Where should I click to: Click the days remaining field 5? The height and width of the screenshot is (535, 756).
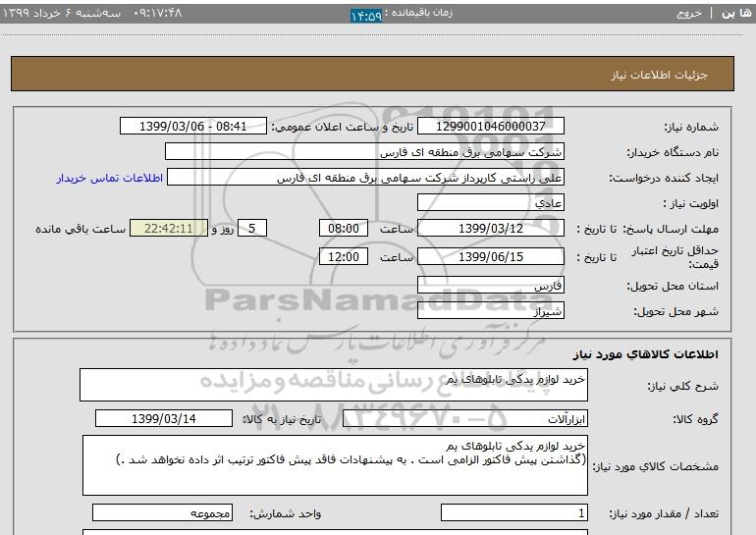click(x=251, y=229)
